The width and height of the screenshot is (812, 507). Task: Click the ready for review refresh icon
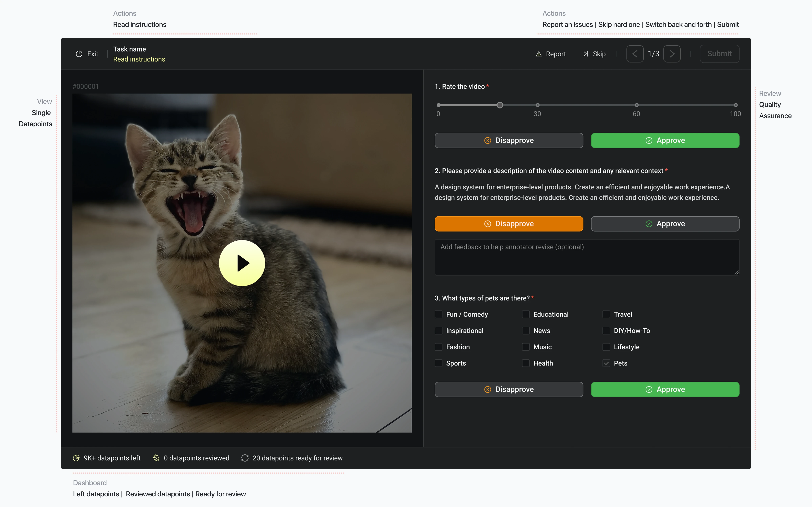click(245, 458)
